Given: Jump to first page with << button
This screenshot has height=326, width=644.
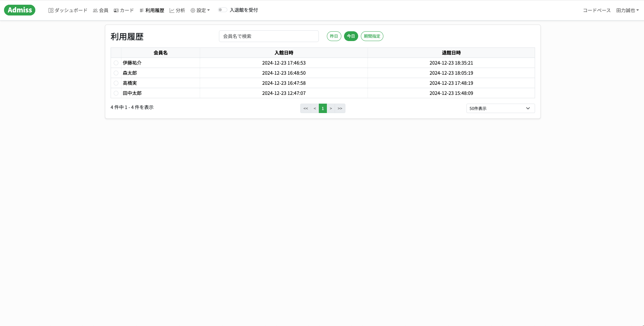Looking at the screenshot, I should click(x=305, y=108).
